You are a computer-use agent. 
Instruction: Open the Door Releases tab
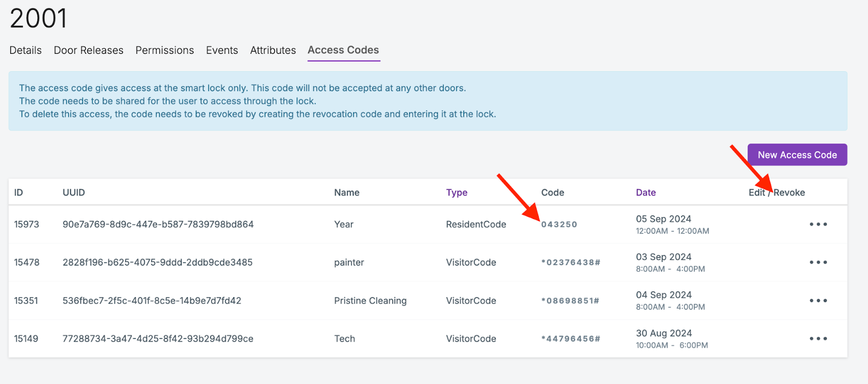[x=88, y=51]
